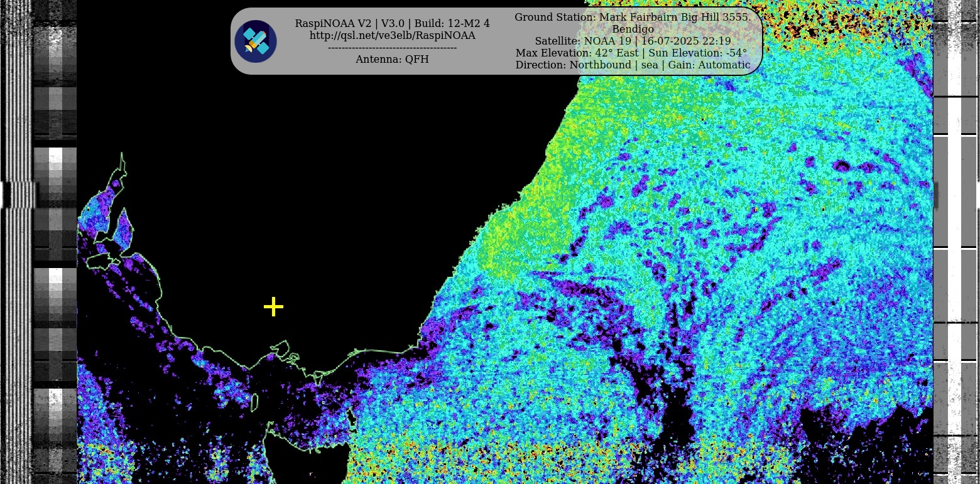Click the Ground Station Mark Fairbairn line

point(632,18)
